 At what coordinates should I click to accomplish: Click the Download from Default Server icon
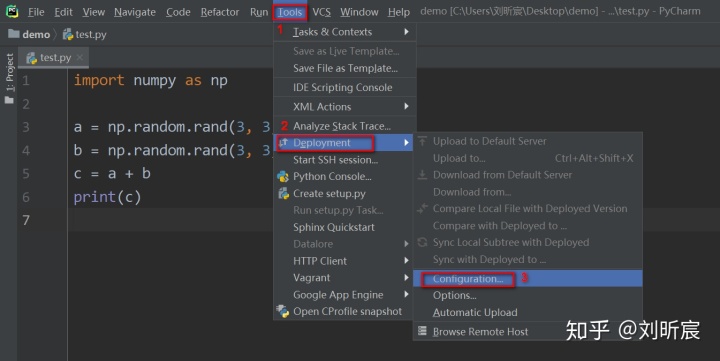[422, 175]
